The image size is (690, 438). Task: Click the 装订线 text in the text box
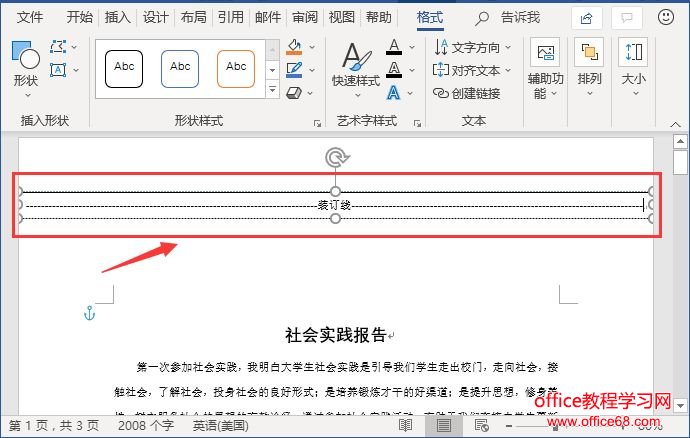(334, 205)
